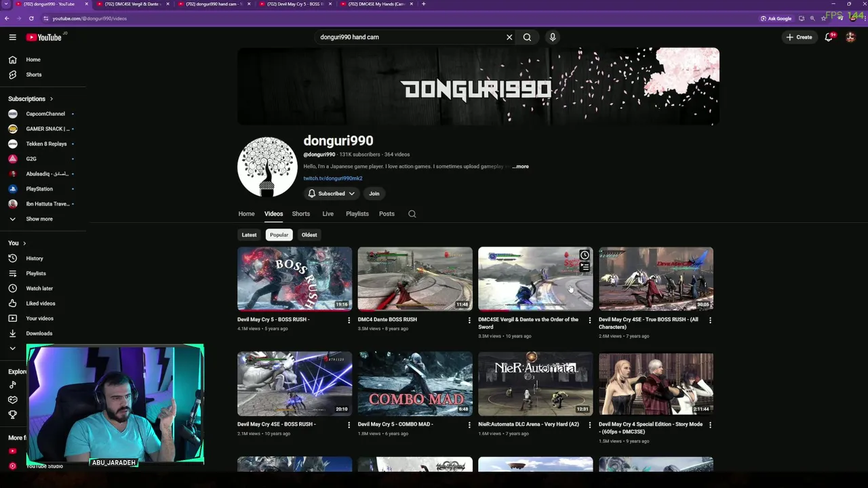Click the Create button
Viewport: 868px width, 488px height.
(x=799, y=37)
